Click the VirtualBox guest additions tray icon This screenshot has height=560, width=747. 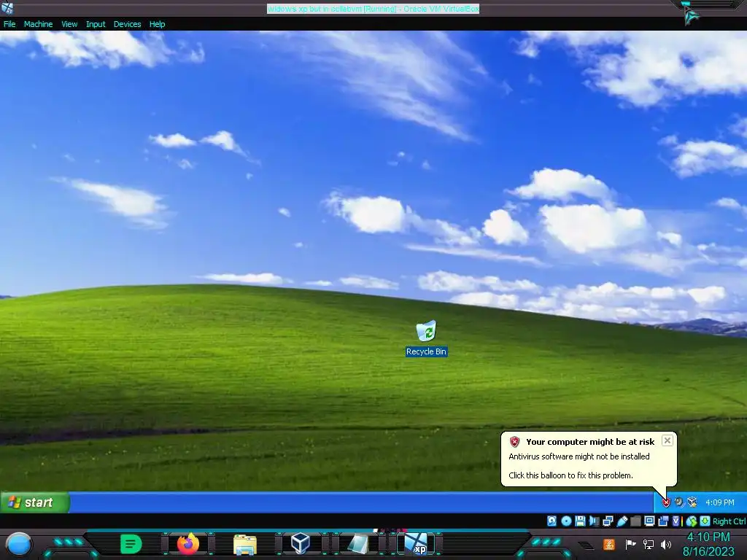692,502
